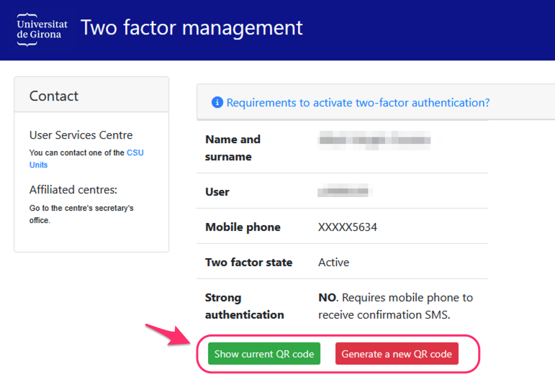Click the Active two factor state value
Screen dimensions: 555x392
pos(333,263)
